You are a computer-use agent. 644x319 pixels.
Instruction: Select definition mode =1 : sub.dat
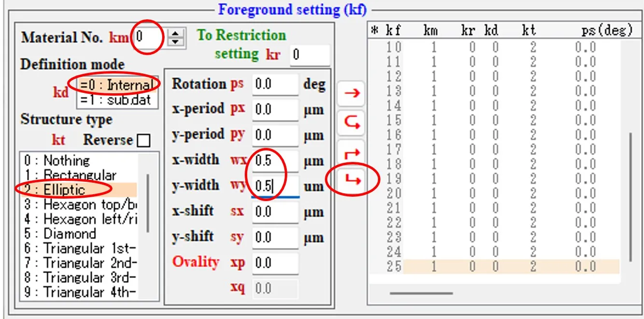(x=117, y=100)
